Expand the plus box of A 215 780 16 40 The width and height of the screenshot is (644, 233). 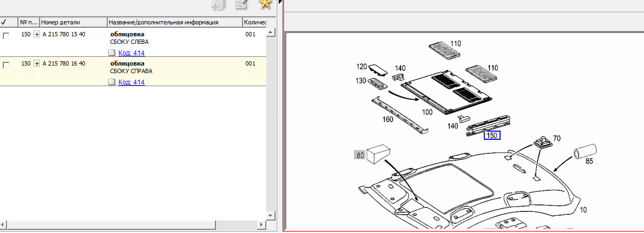(x=37, y=63)
